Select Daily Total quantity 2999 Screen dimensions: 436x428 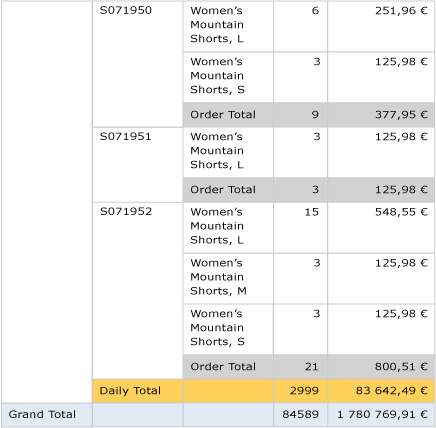pyautogui.click(x=300, y=391)
